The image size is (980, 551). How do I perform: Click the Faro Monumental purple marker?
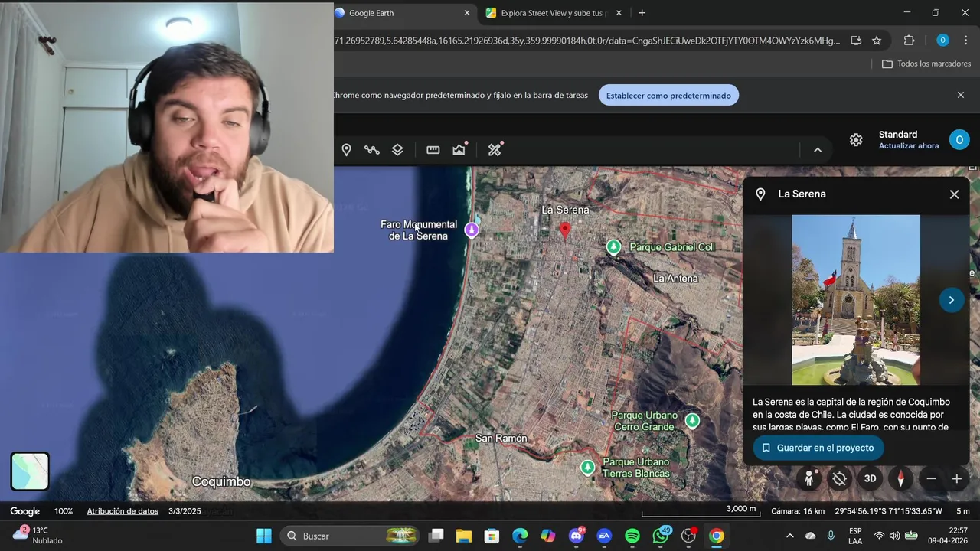(x=472, y=230)
